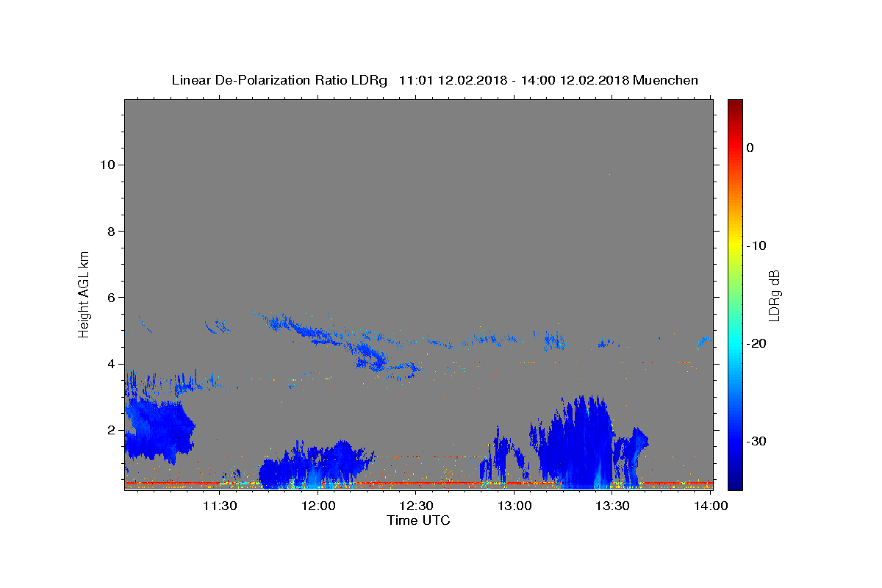Viewport: 882px width, 588px height.
Task: Click the colorbar value -10
Action: tap(758, 245)
